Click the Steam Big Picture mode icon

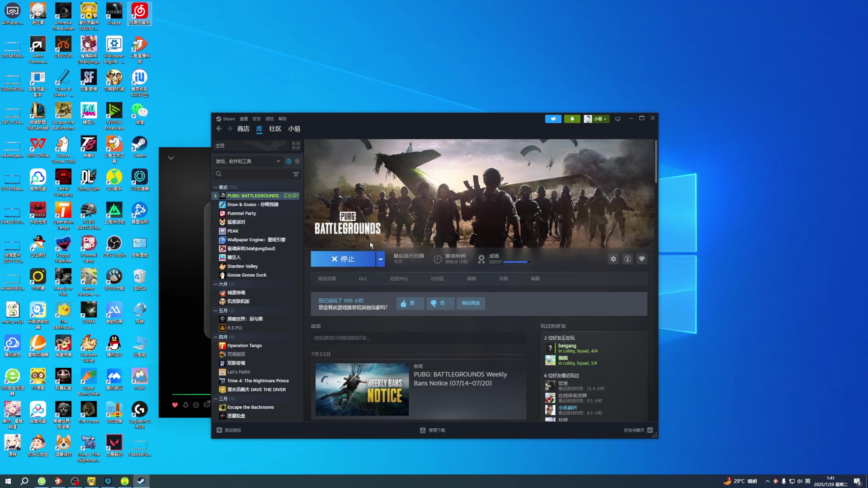(x=618, y=119)
